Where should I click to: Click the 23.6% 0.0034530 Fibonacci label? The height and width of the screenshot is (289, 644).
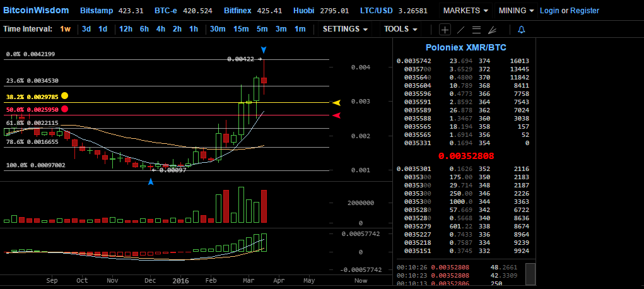coord(32,81)
